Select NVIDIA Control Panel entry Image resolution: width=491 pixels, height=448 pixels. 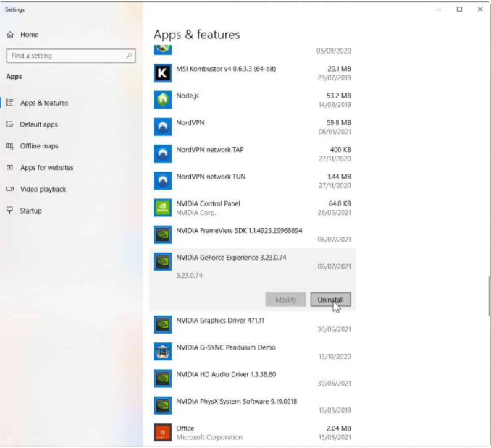[x=209, y=203]
